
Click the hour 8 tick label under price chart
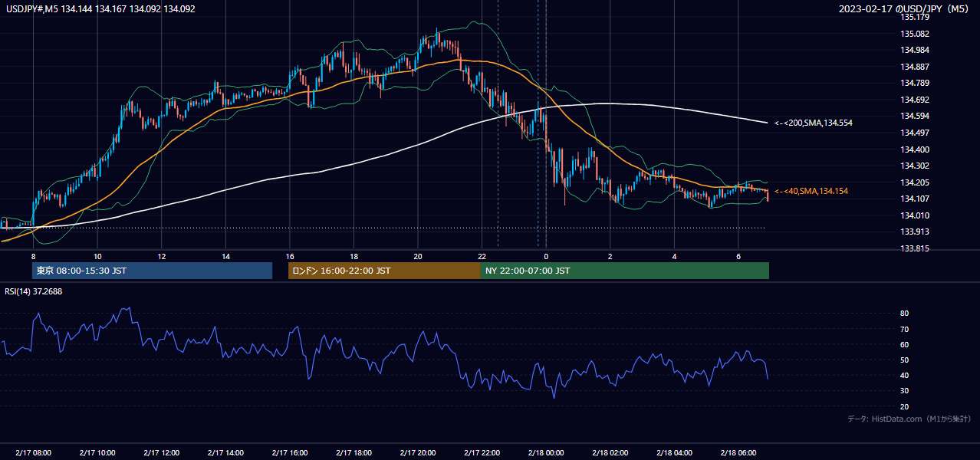(x=33, y=256)
